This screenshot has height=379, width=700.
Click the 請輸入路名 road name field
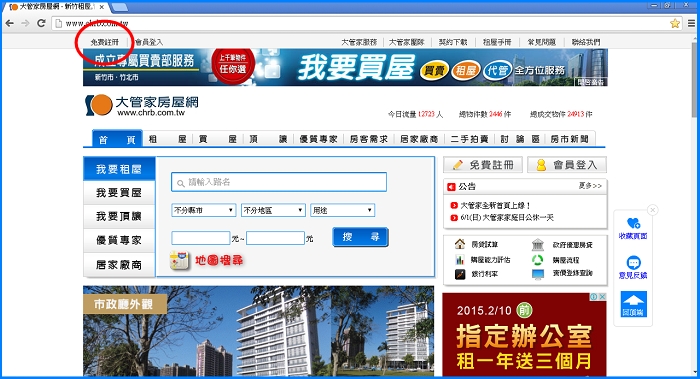coord(279,182)
